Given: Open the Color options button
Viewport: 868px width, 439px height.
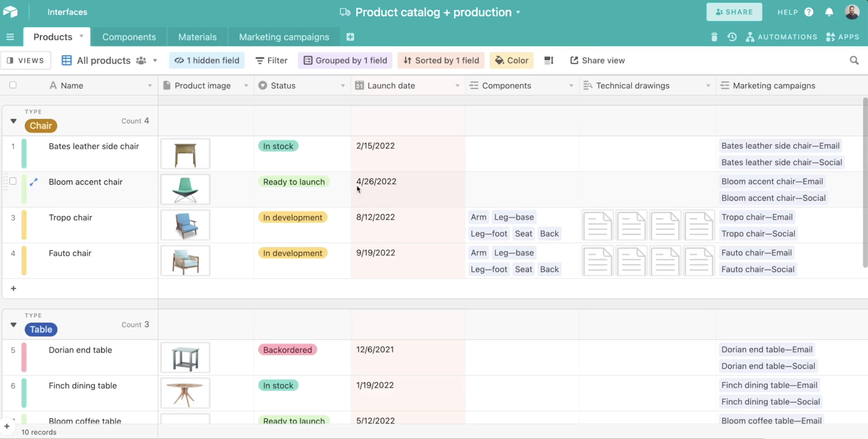Looking at the screenshot, I should [x=511, y=61].
